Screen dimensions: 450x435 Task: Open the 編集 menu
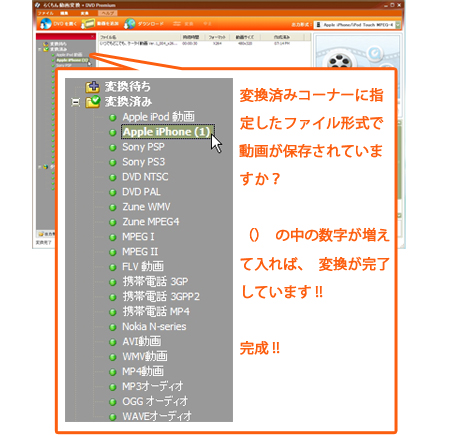[x=64, y=13]
